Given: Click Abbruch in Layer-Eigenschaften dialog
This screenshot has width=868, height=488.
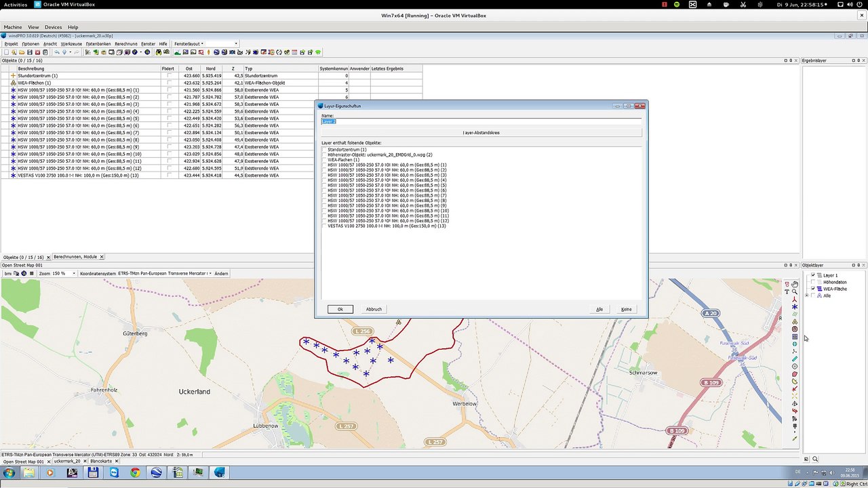Looking at the screenshot, I should [374, 309].
